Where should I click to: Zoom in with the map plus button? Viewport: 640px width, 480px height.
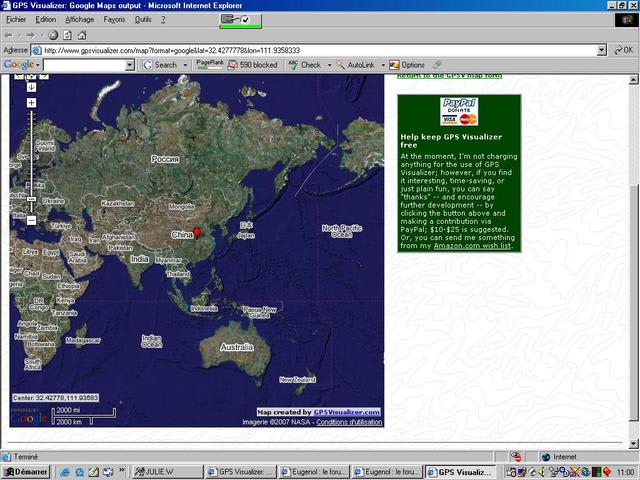pyautogui.click(x=32, y=103)
